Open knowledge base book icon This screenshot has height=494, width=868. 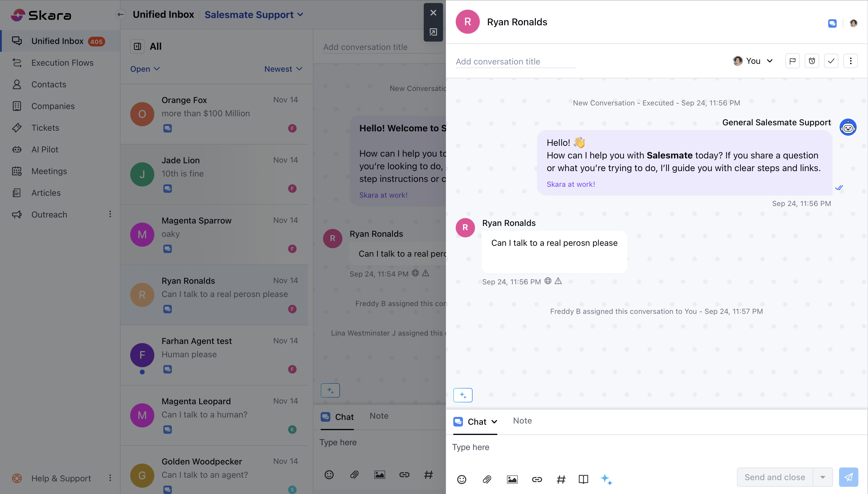click(x=583, y=479)
